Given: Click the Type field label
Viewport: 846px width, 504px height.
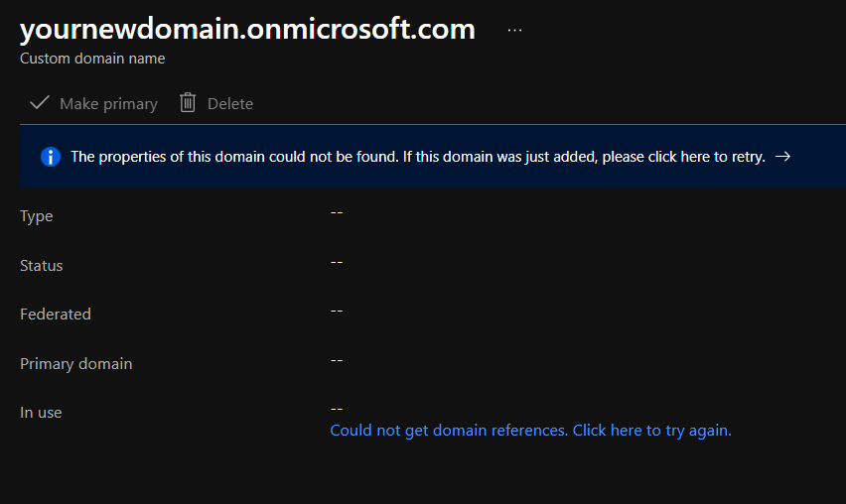Looking at the screenshot, I should [37, 216].
